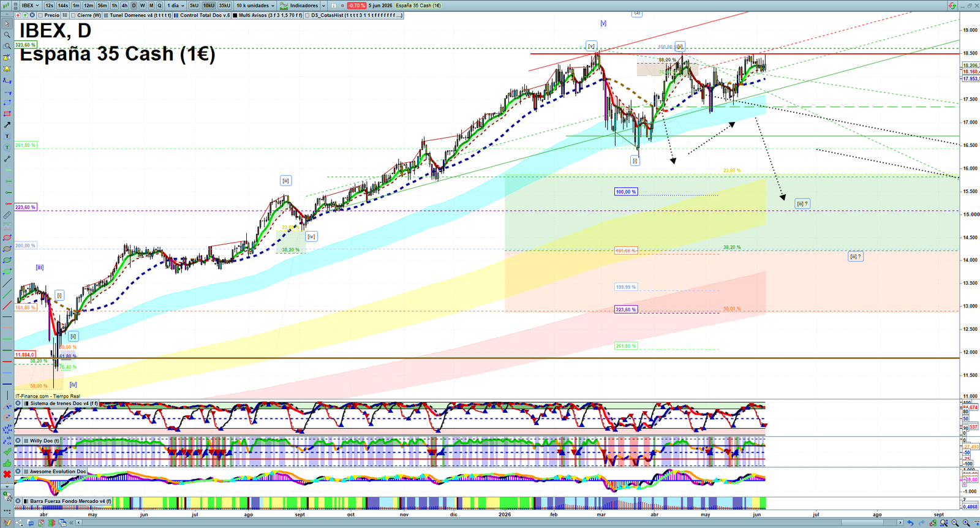The image size is (980, 528).
Task: Select the arrow cursor tool
Action: (x=7, y=24)
